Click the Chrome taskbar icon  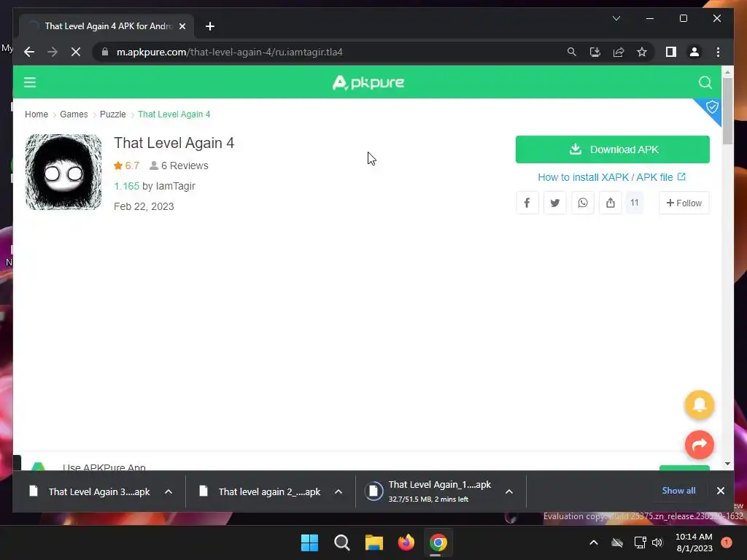[x=438, y=542]
